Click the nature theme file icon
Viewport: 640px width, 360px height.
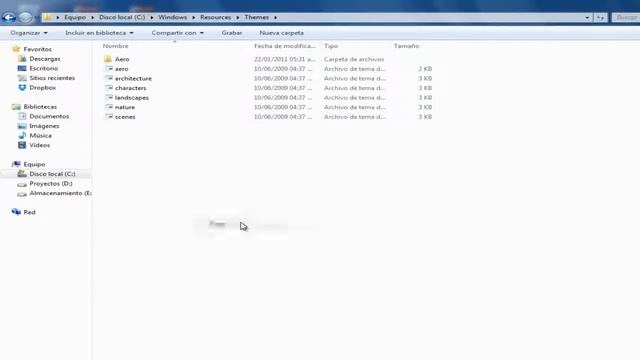click(x=109, y=107)
